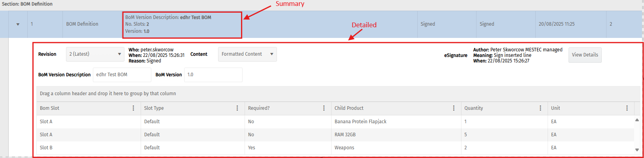Click the BoM Version Description field
Image resolution: width=644 pixels, height=158 pixels.
tap(122, 75)
